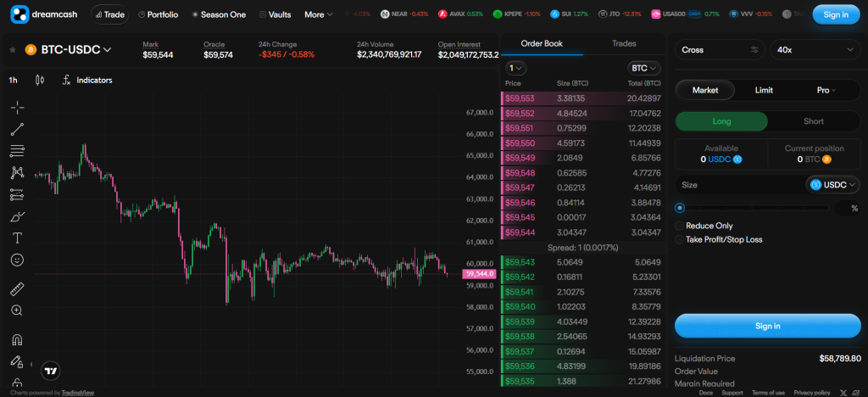Enable Take Profit/Stop Loss option
The image size is (868, 397).
coord(719,240)
